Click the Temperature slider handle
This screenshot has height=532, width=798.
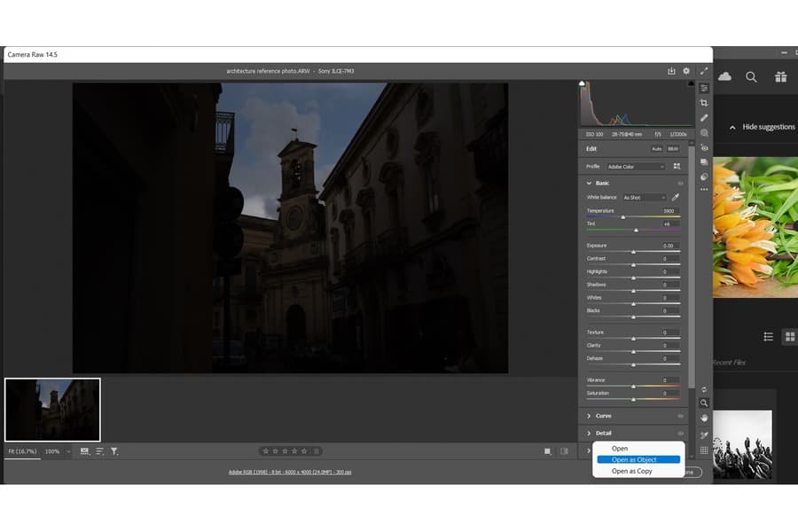[623, 217]
